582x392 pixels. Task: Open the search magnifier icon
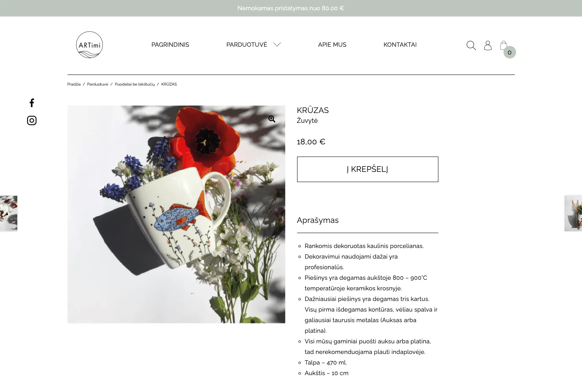point(471,46)
